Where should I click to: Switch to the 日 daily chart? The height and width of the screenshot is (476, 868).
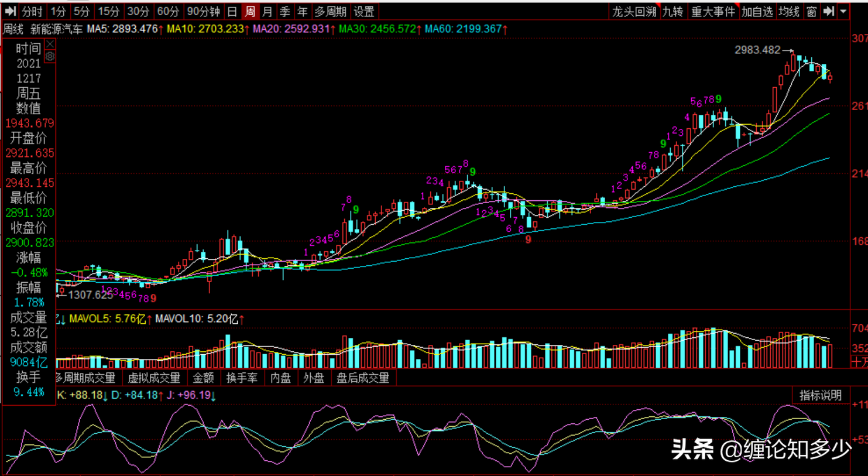pos(232,11)
